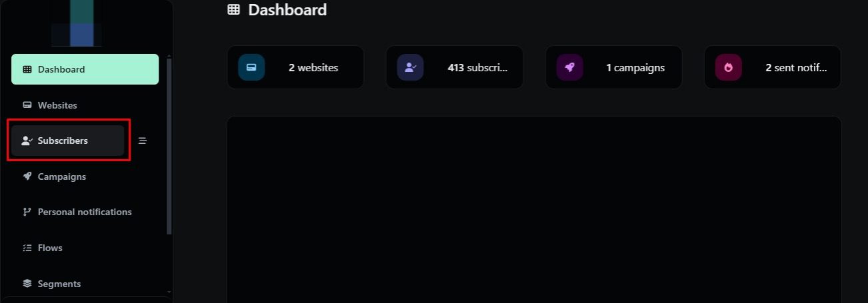Click the checklist icon next to Flows

pyautogui.click(x=27, y=248)
